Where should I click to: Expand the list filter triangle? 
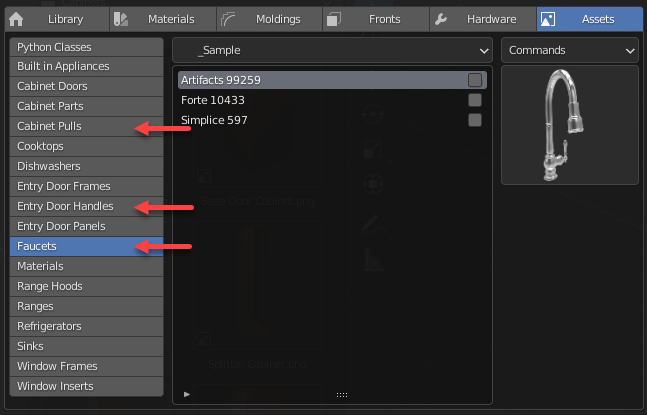(x=187, y=395)
